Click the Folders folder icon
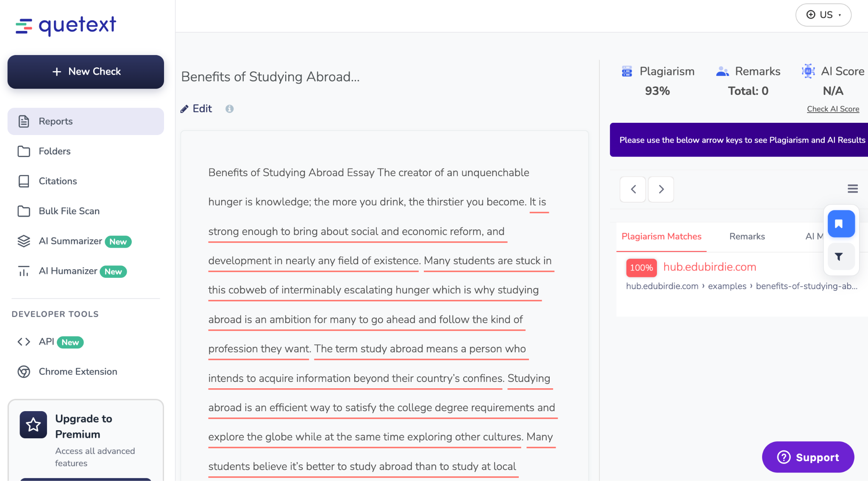Viewport: 868px width, 481px height. [24, 151]
